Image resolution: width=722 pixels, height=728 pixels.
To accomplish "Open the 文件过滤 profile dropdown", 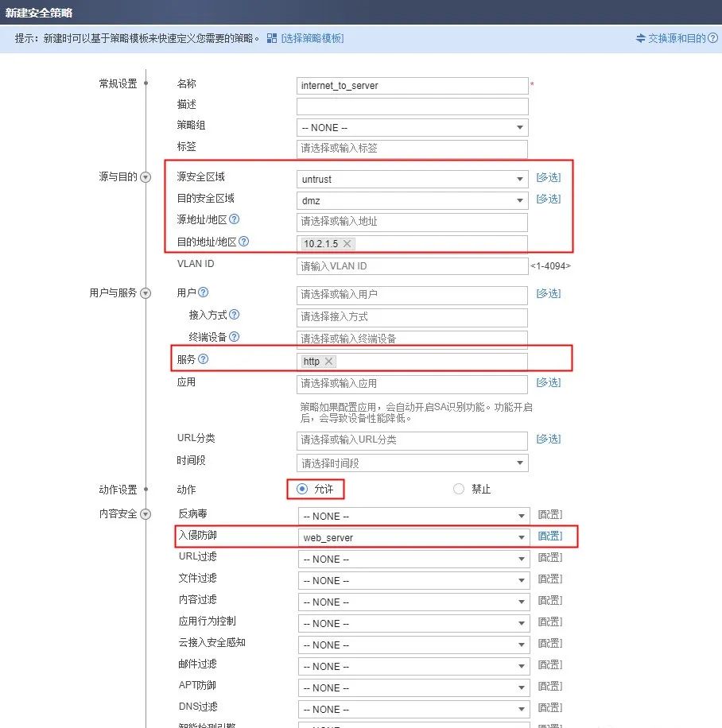I will (x=414, y=580).
